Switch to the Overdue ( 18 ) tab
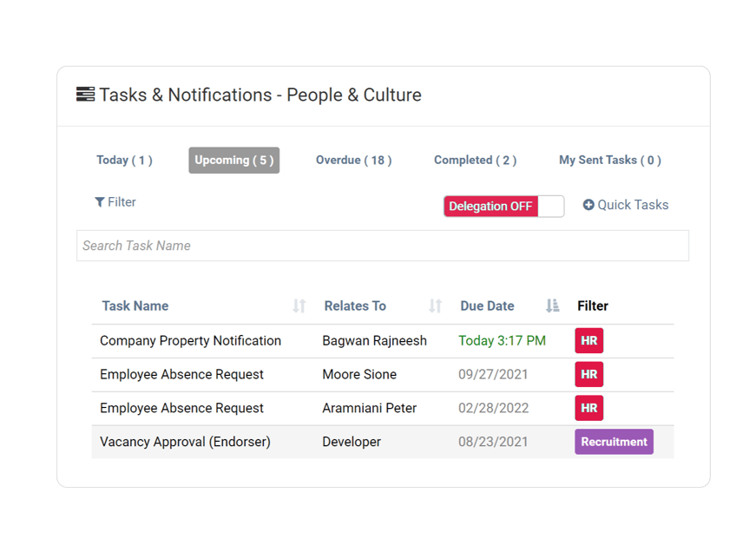756x552 pixels. (353, 160)
